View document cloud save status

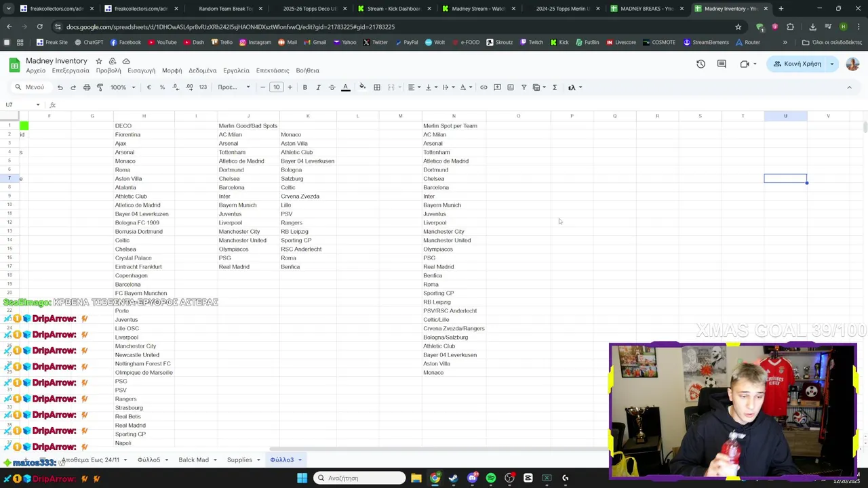[x=126, y=61]
